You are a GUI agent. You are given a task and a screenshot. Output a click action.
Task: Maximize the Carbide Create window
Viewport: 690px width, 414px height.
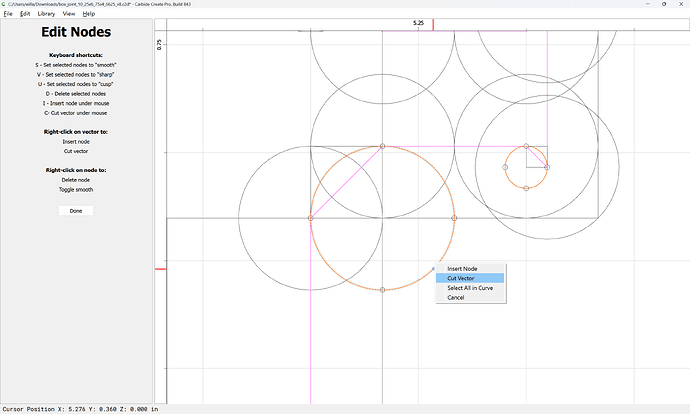[x=664, y=4]
